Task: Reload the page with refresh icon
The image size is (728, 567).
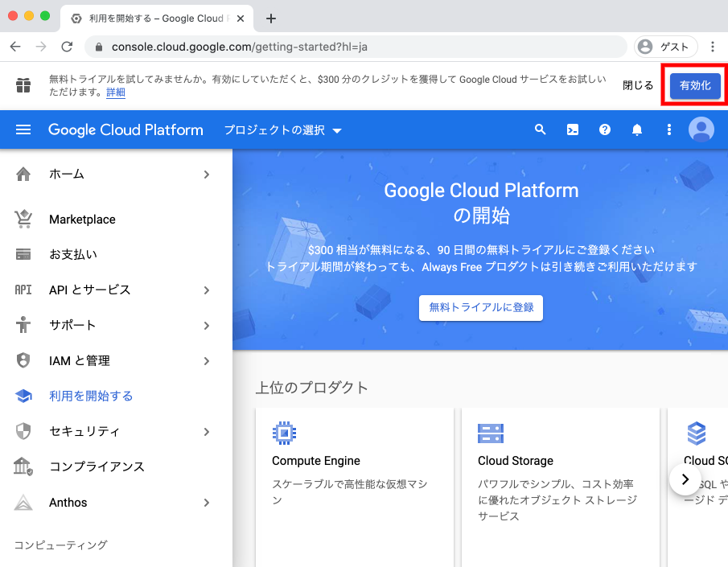Action: click(68, 47)
